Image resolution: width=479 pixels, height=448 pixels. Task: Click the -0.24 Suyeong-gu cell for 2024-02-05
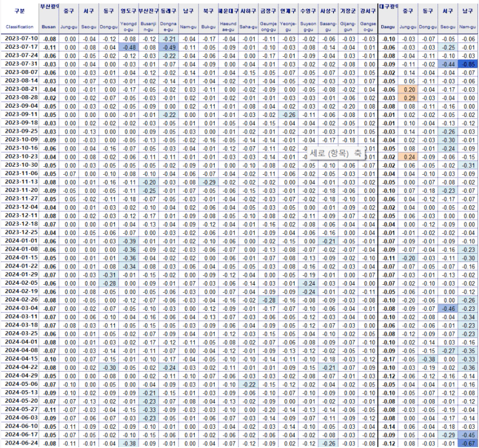[308, 283]
